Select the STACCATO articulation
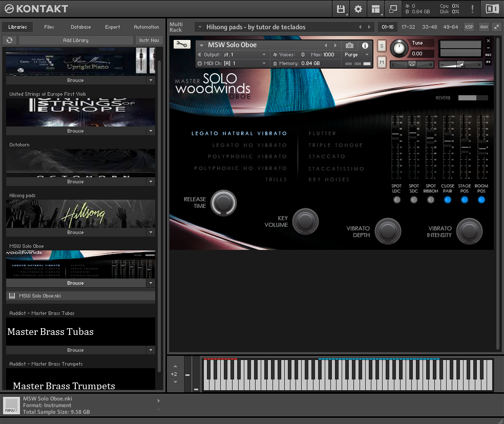Viewport: 504px width, 424px height. pos(327,157)
